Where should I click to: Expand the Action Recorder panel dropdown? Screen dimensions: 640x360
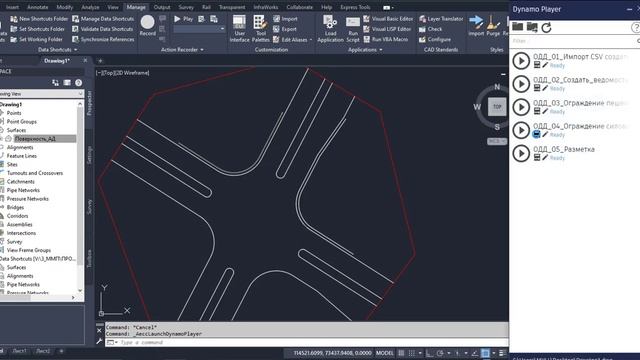[202, 50]
